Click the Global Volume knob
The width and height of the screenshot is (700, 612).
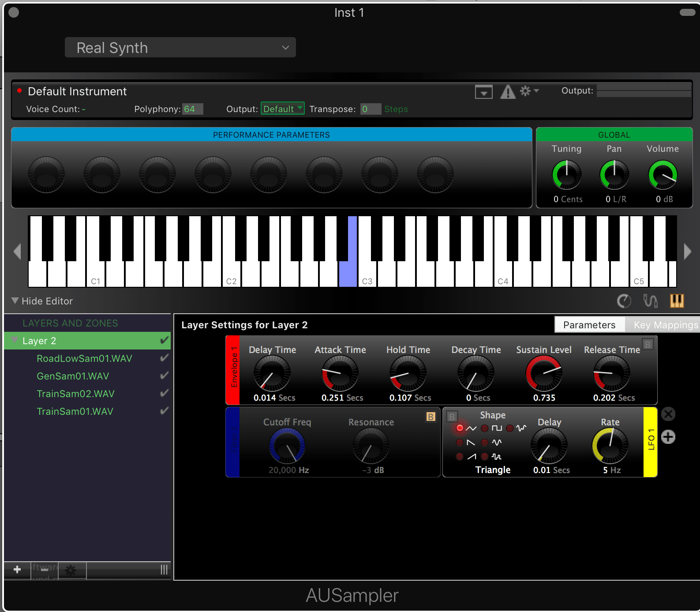[x=663, y=175]
